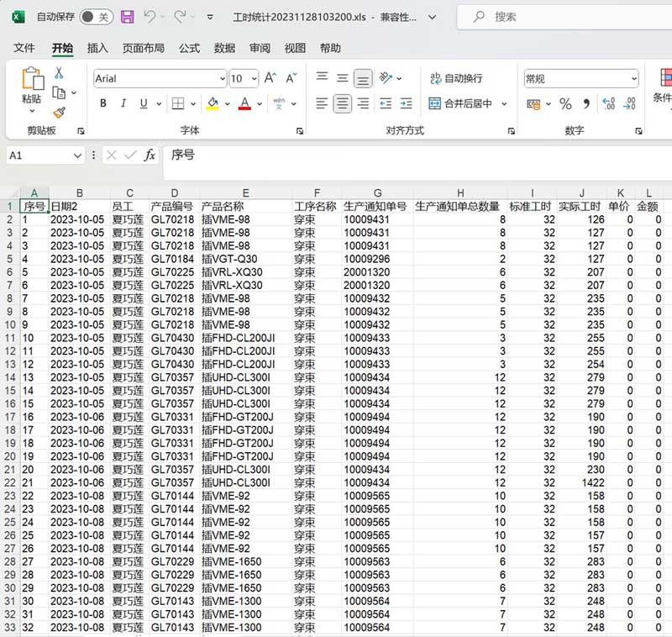
Task: Click the Insert Function fx icon
Action: [x=150, y=155]
